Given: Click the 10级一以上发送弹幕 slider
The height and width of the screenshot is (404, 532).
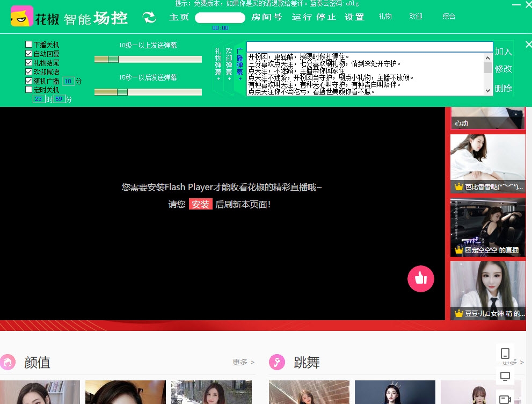Looking at the screenshot, I should pyautogui.click(x=148, y=59).
